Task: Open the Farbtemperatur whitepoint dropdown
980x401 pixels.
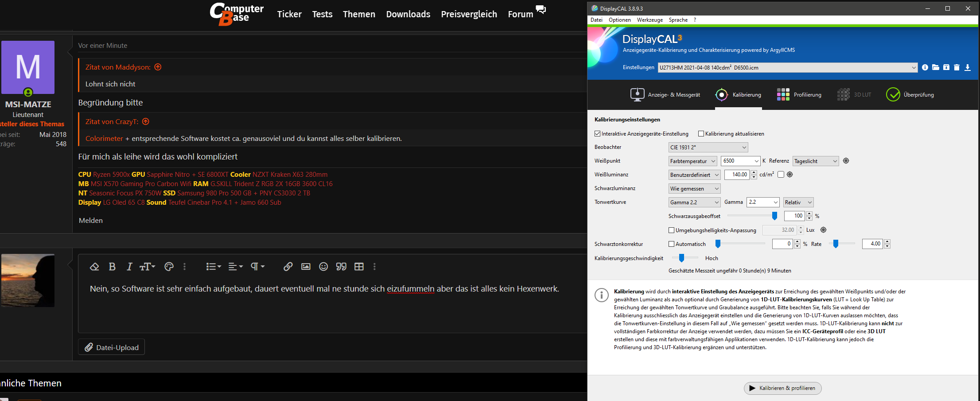Action: (x=692, y=161)
